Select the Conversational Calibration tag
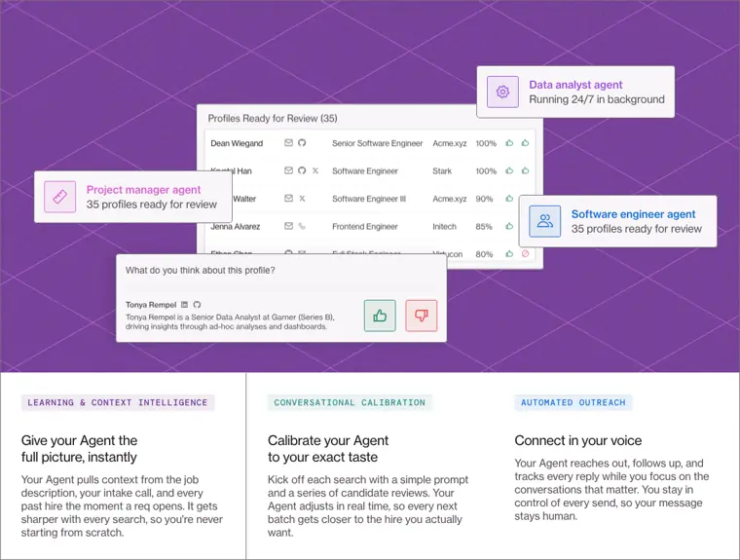Viewport: 740px width, 560px height. (x=350, y=403)
